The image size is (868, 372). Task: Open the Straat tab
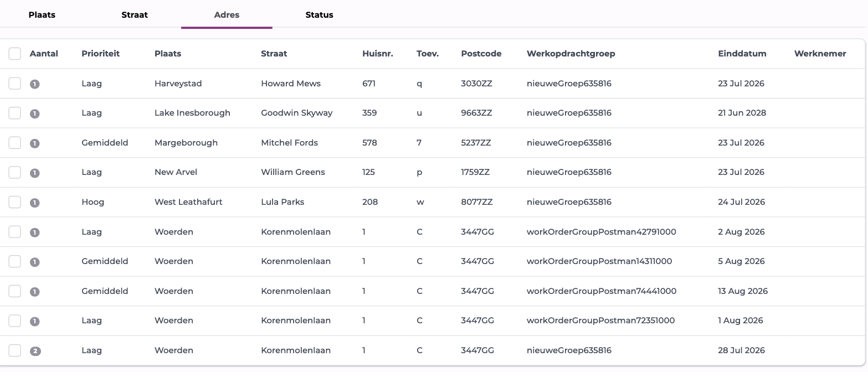[135, 15]
